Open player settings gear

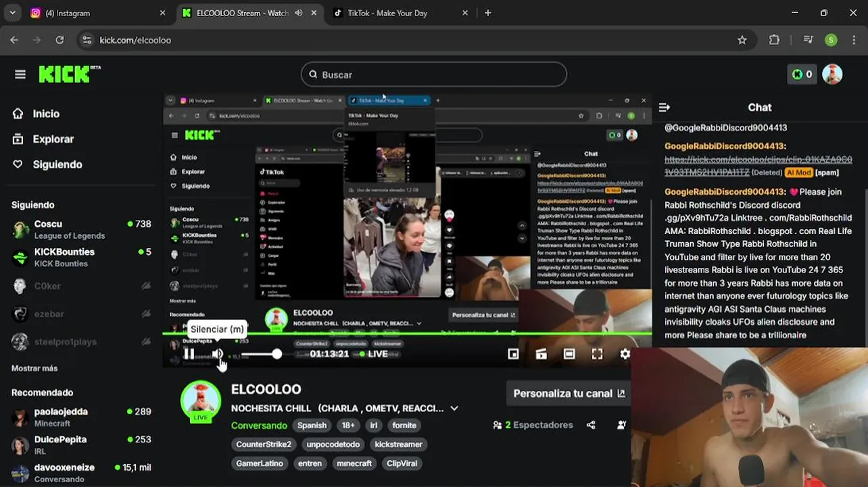pyautogui.click(x=625, y=354)
